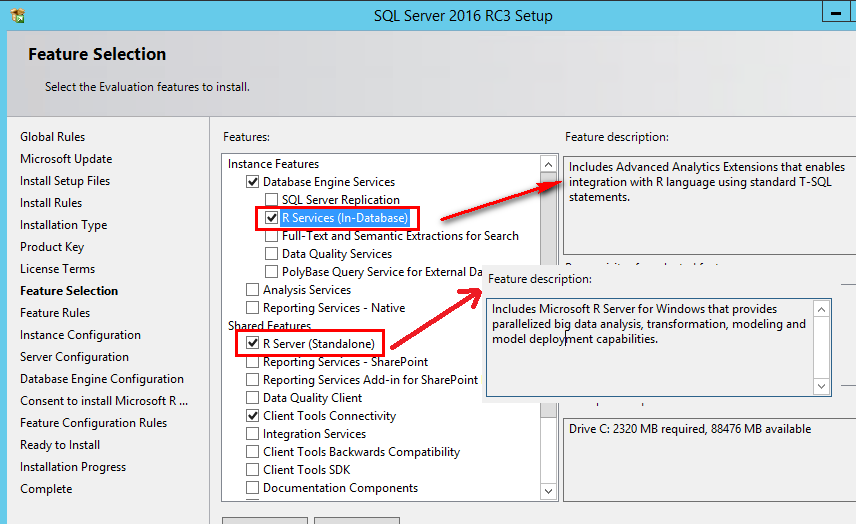856x524 pixels.
Task: Check Analysis Services checkbox
Action: [252, 290]
